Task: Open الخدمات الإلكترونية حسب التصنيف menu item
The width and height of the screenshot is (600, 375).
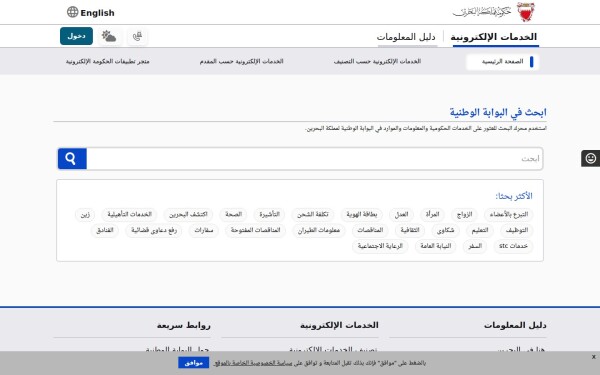Action: [x=377, y=61]
